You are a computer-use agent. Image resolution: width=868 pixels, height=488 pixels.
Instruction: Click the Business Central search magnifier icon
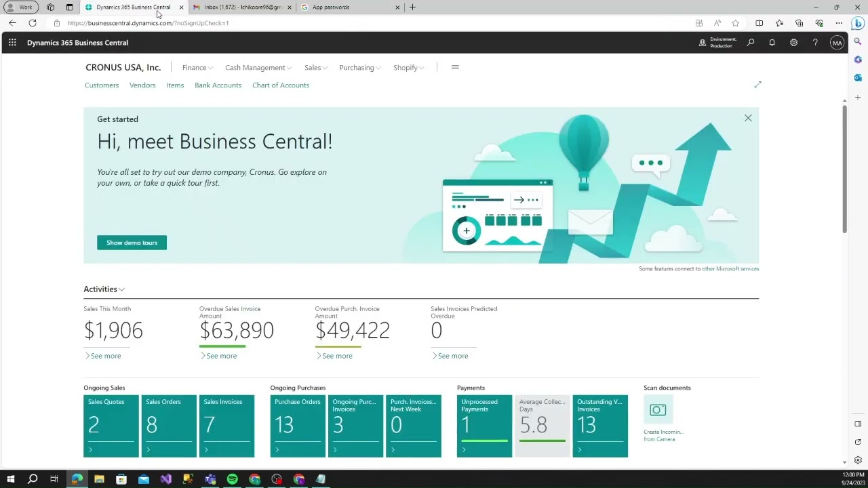point(751,43)
